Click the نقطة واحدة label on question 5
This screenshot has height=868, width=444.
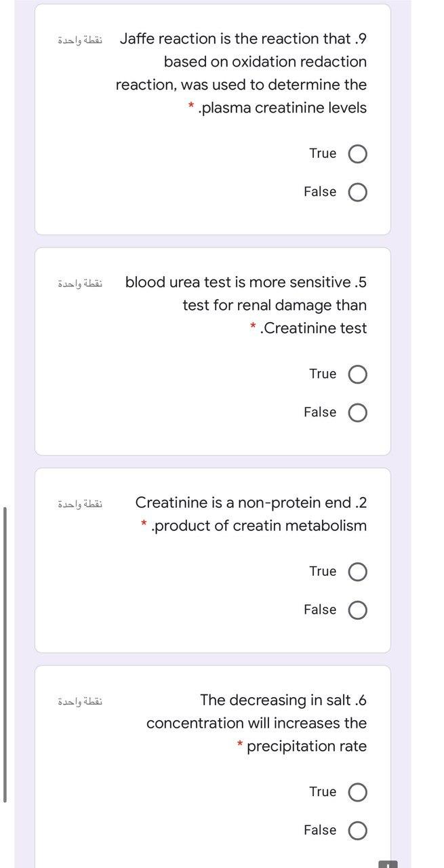79,283
